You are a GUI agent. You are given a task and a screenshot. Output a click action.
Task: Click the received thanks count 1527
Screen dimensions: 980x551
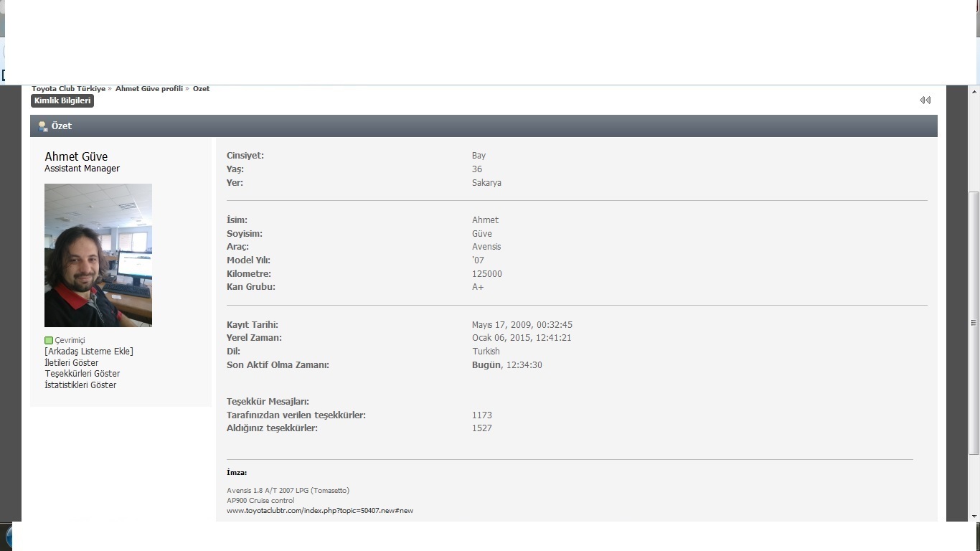point(481,428)
